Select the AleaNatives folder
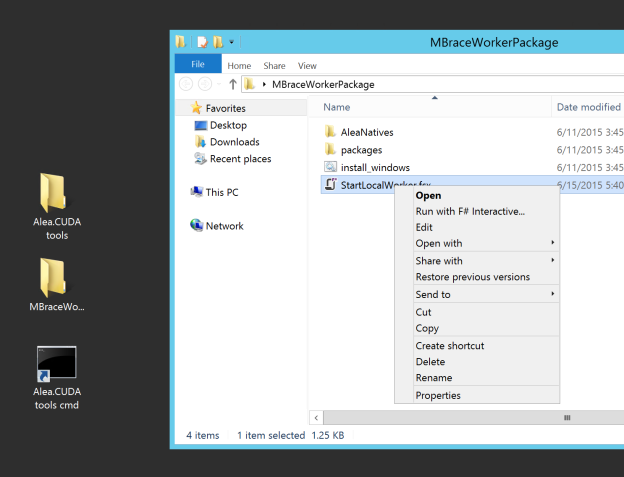Image resolution: width=624 pixels, height=477 pixels. pyautogui.click(x=367, y=132)
